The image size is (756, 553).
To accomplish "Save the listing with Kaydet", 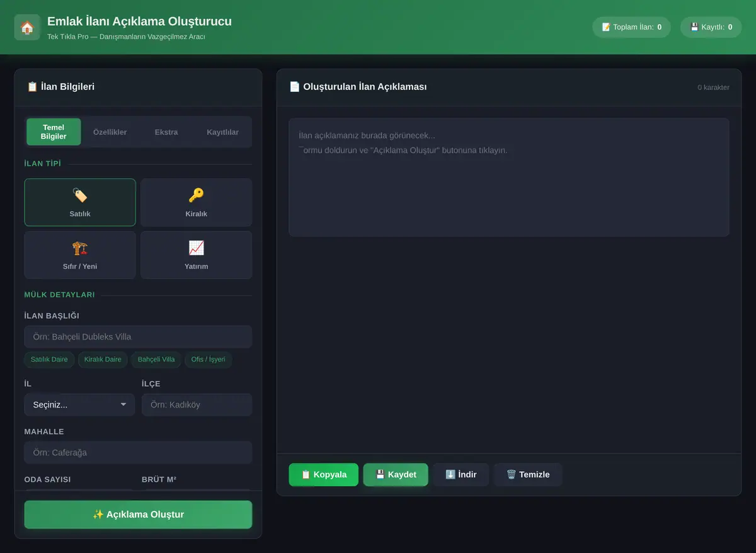I will tap(396, 475).
